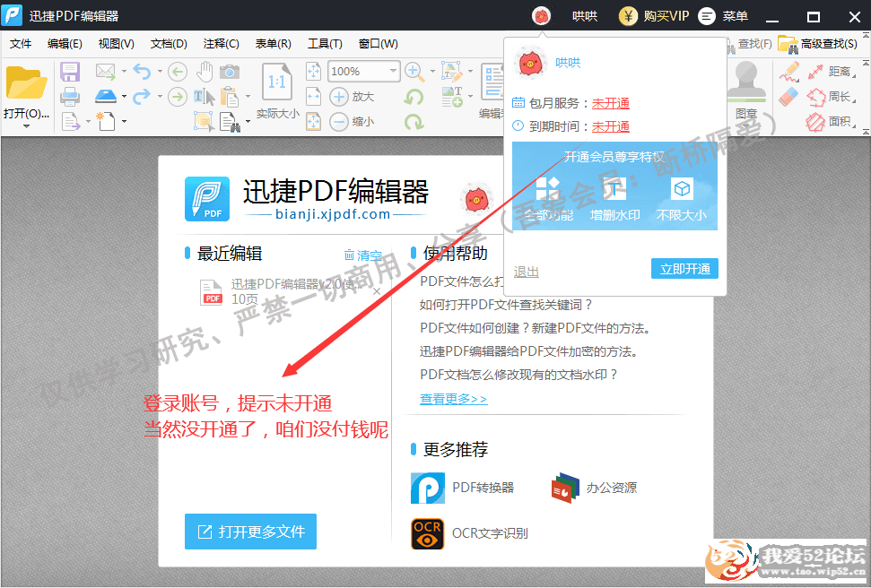
Task: Click 清空 to clear recent list
Action: pos(363,255)
